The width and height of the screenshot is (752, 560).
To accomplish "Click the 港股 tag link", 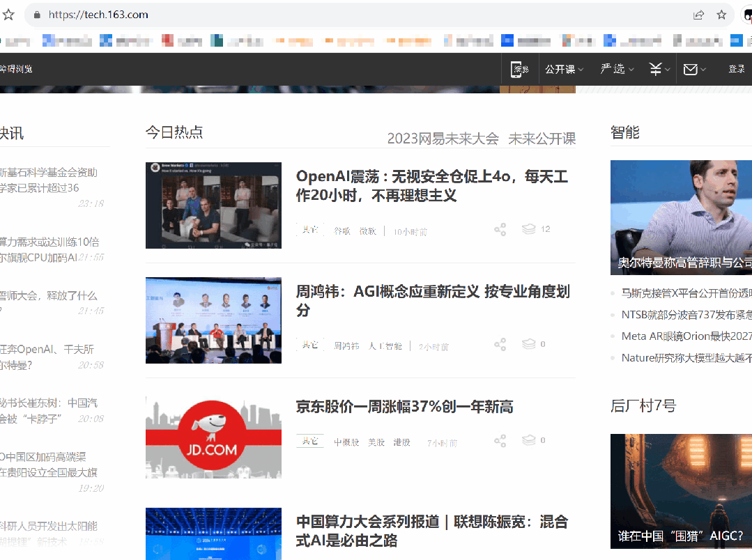I will [402, 442].
